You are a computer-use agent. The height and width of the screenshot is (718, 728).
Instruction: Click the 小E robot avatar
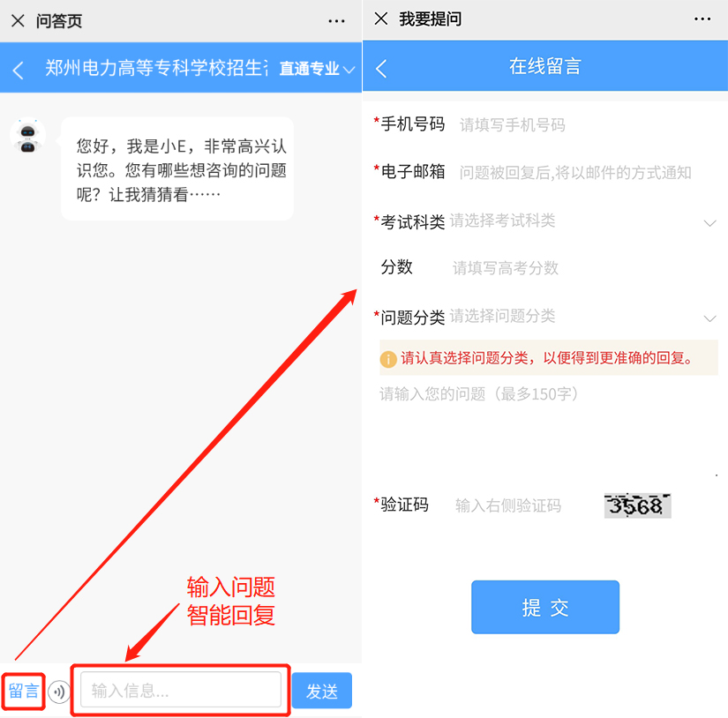click(x=28, y=136)
